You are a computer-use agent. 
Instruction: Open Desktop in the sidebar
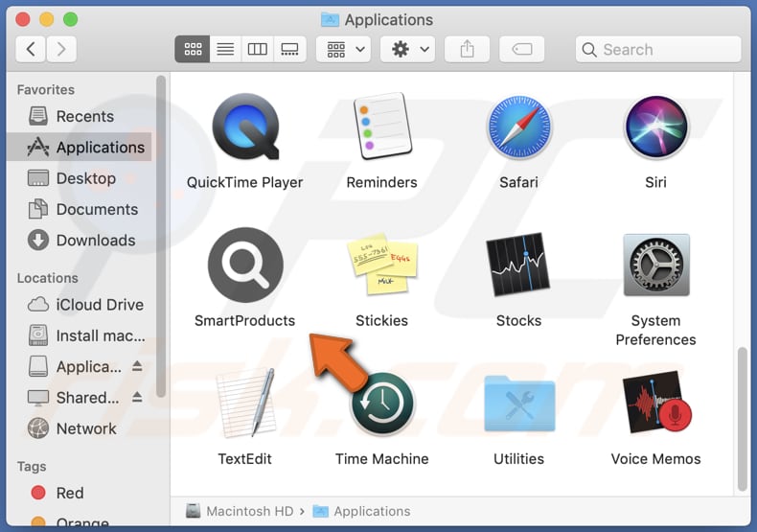coord(80,178)
